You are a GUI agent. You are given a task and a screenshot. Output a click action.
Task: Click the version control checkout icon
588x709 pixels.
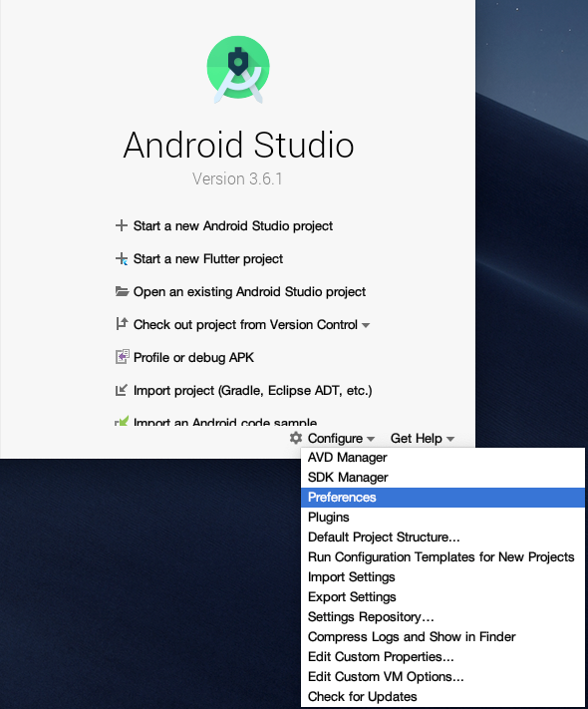(x=122, y=324)
